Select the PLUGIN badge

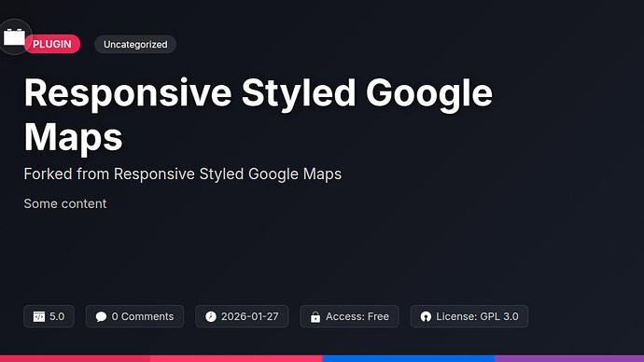click(x=52, y=44)
